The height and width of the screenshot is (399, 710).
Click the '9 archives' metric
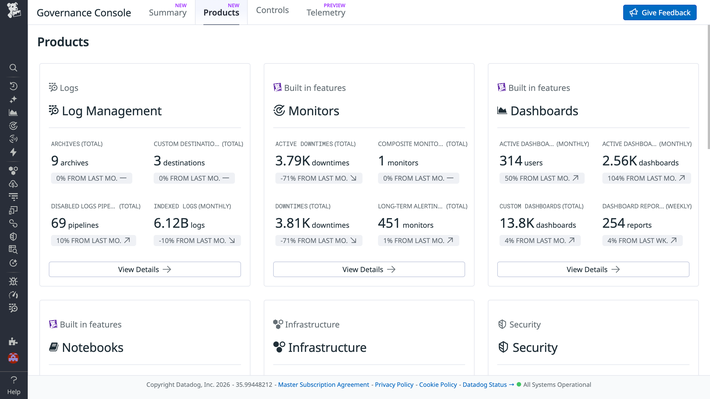click(69, 161)
